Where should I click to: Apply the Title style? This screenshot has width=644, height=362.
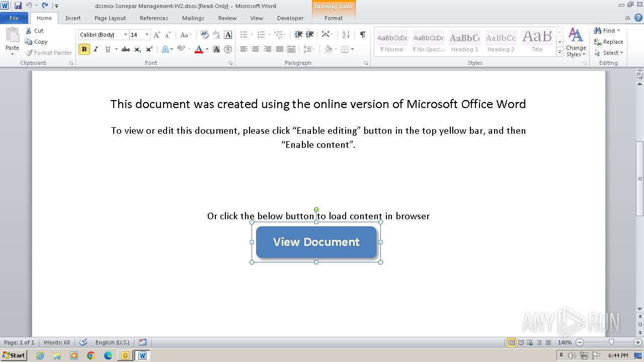tap(537, 42)
